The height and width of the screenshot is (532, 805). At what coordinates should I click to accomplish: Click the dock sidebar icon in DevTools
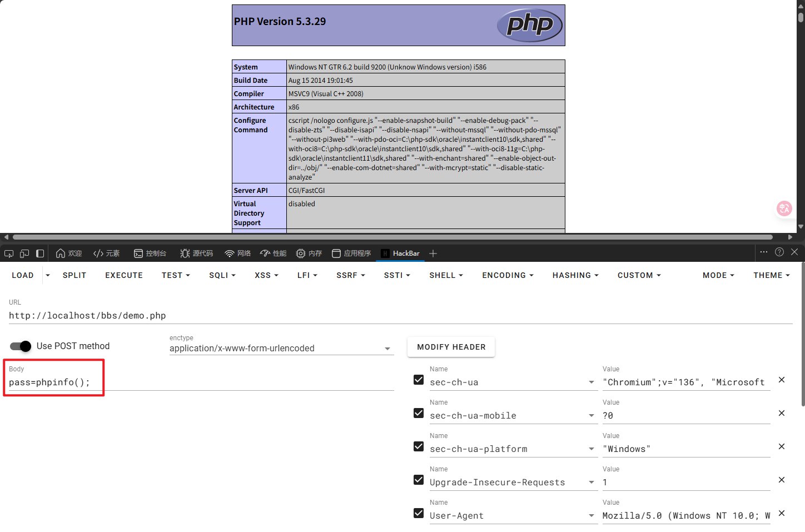pyautogui.click(x=40, y=253)
